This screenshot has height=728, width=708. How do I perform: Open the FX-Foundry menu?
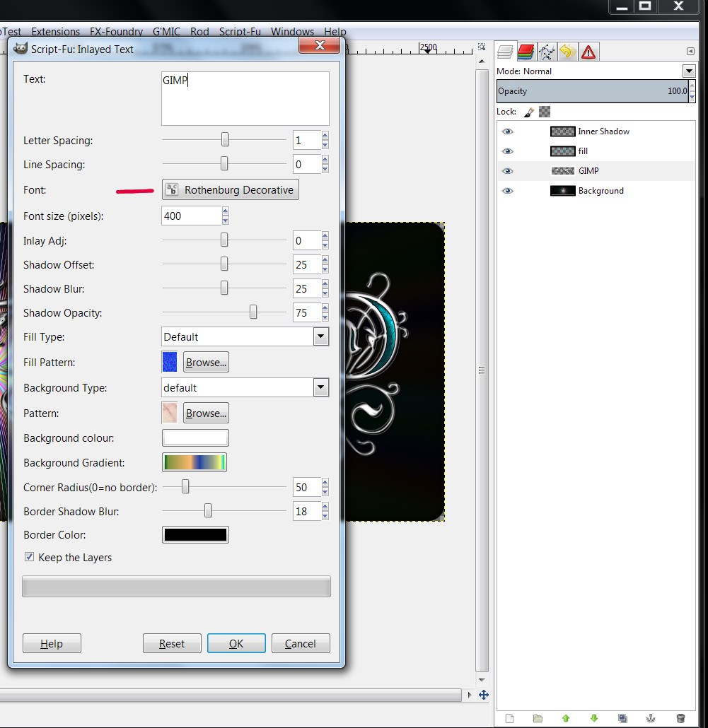(x=116, y=32)
